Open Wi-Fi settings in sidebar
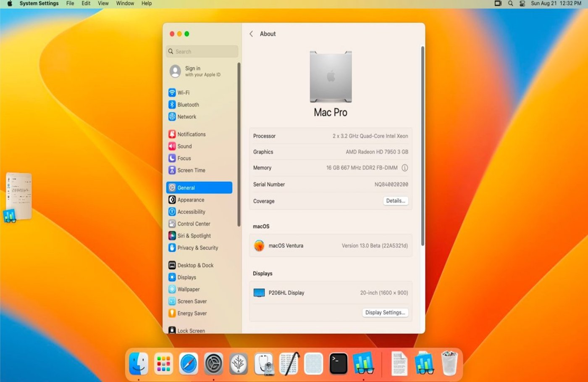This screenshot has height=382, width=588. click(183, 92)
